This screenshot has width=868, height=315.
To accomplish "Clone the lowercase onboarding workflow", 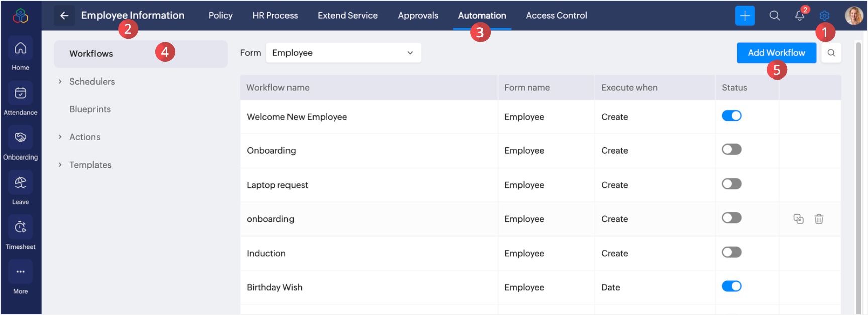I will [798, 219].
